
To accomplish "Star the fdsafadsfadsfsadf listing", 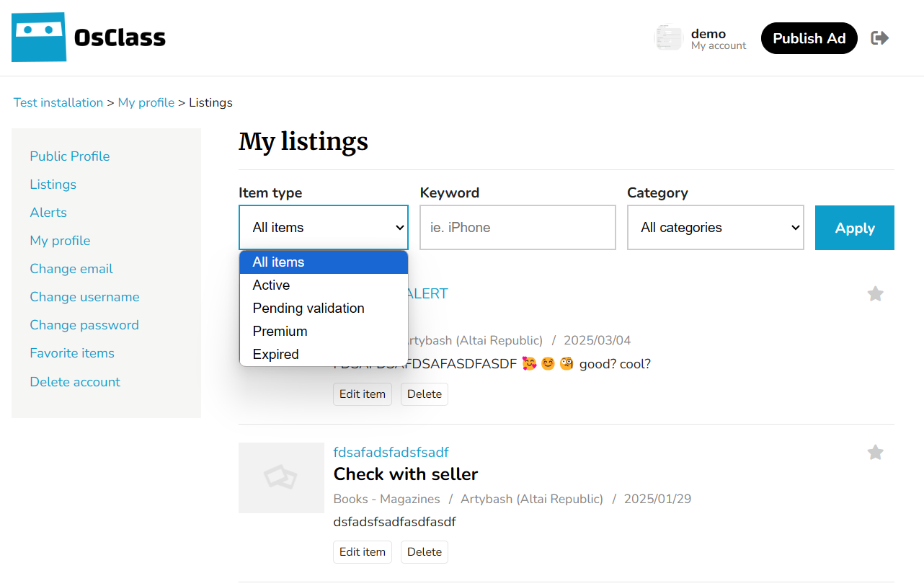I will click(875, 452).
